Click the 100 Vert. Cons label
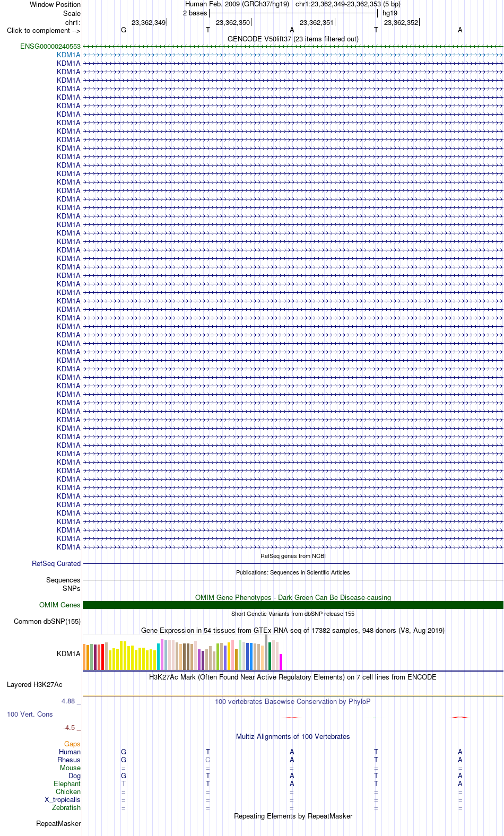 point(30,715)
